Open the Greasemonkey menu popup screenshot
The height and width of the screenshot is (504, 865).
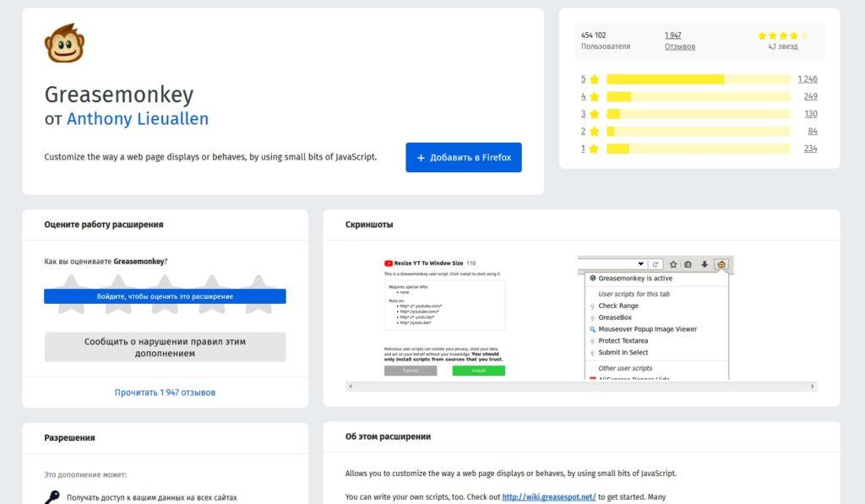pos(656,317)
